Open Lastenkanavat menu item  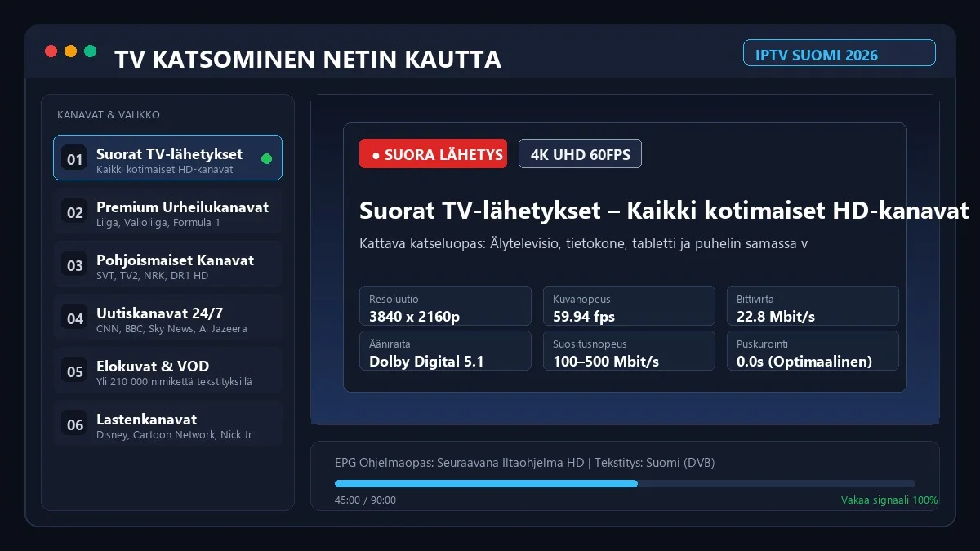[x=167, y=423]
